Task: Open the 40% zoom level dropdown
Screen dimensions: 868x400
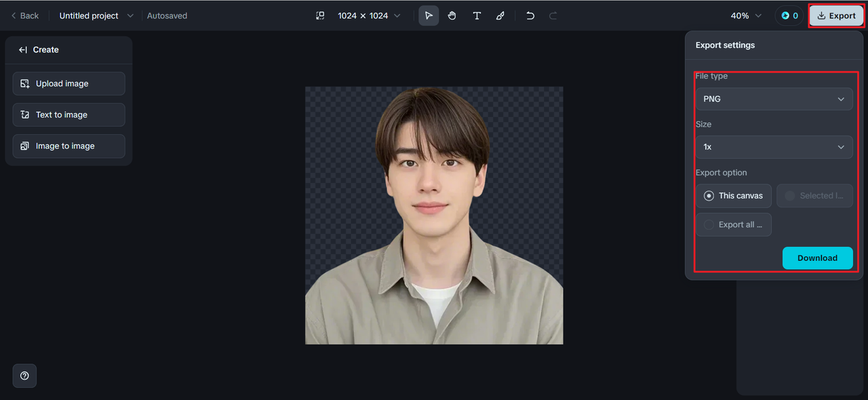Action: point(746,16)
